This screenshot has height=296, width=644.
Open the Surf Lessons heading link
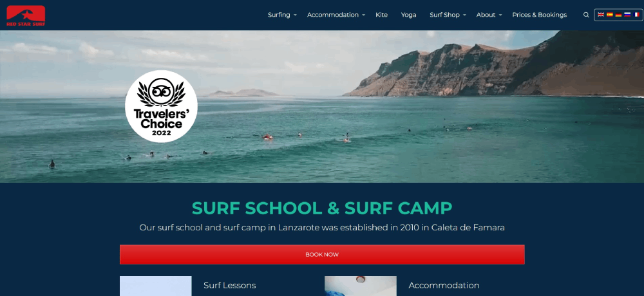point(230,285)
